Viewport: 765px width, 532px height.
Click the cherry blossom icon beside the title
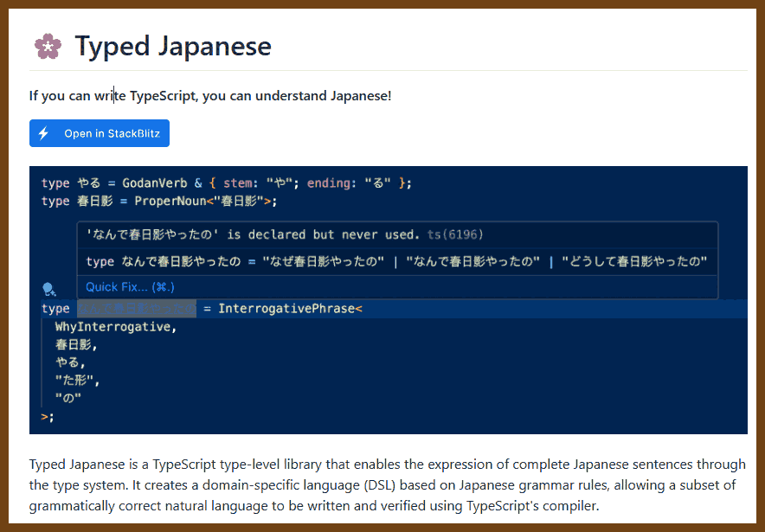point(48,47)
